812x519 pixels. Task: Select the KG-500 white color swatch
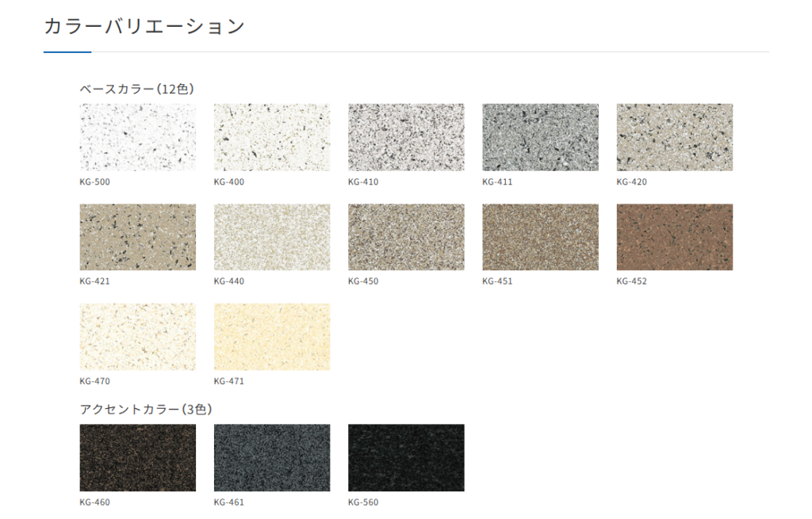(x=137, y=137)
